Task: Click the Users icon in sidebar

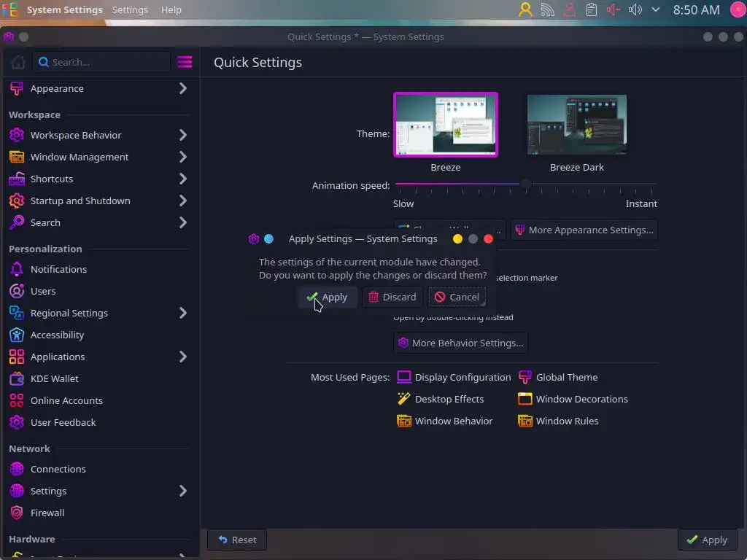Action: click(x=17, y=292)
